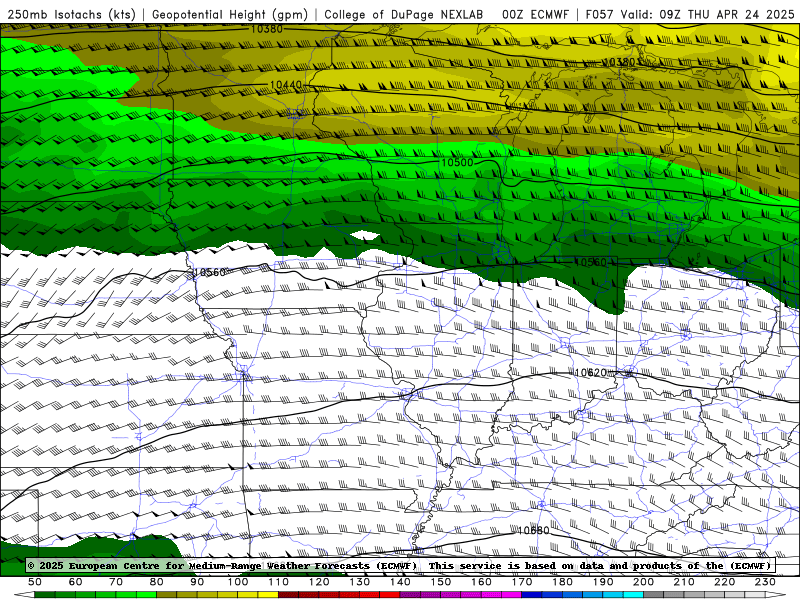This screenshot has width=800, height=600.
Task: Click the legend value 70
Action: click(x=116, y=582)
